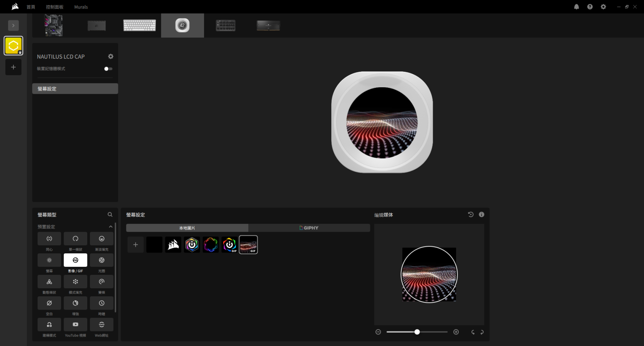644x346 pixels.
Task: Select the YouTube 視頻 screen type
Action: point(75,325)
